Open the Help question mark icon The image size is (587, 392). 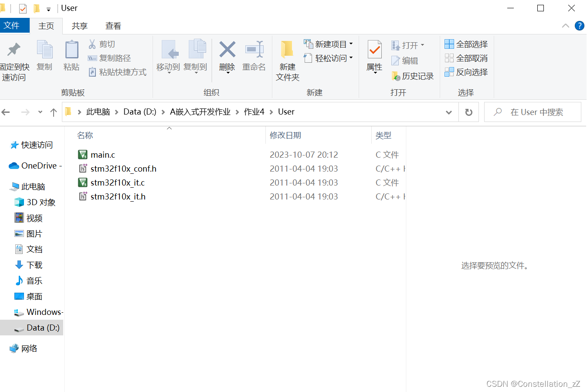(580, 26)
